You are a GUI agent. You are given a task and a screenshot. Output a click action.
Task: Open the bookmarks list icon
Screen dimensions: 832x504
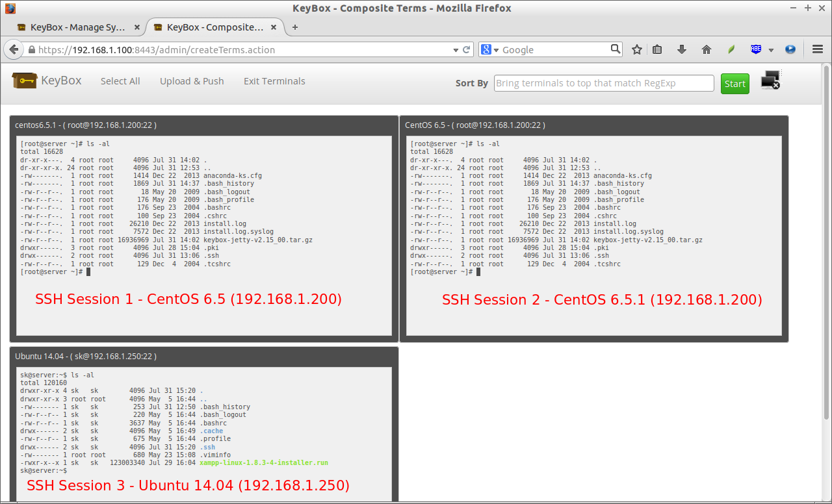[x=657, y=49]
